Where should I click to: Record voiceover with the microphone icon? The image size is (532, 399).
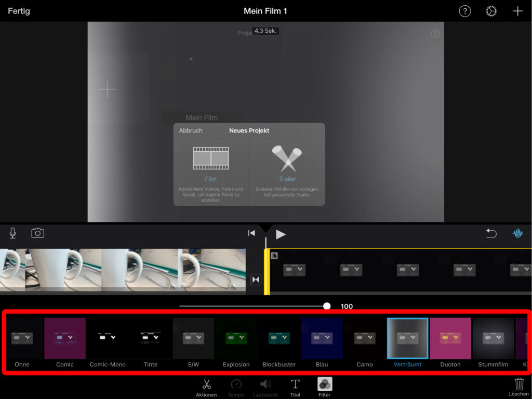pos(12,233)
